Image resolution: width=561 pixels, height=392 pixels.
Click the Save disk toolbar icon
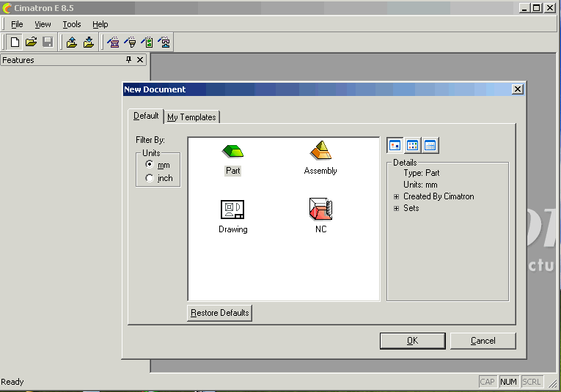pos(48,42)
